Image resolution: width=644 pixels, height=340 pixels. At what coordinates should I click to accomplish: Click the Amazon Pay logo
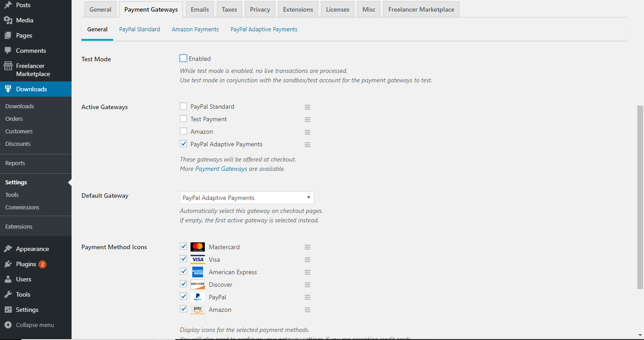pos(198,310)
